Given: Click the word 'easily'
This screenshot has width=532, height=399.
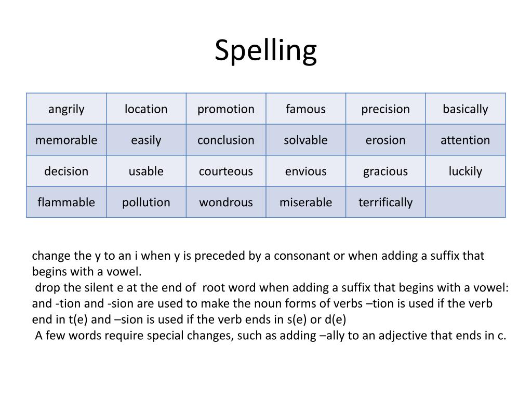Looking at the screenshot, I should 146,140.
